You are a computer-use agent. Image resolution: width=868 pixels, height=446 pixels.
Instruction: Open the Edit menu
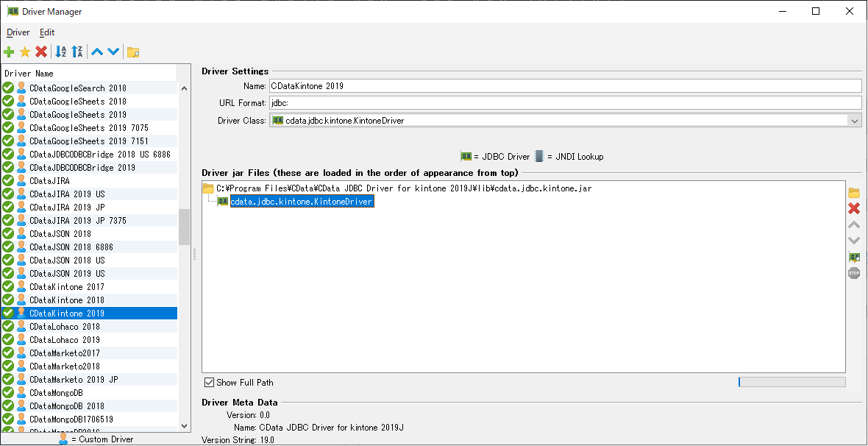pos(47,32)
